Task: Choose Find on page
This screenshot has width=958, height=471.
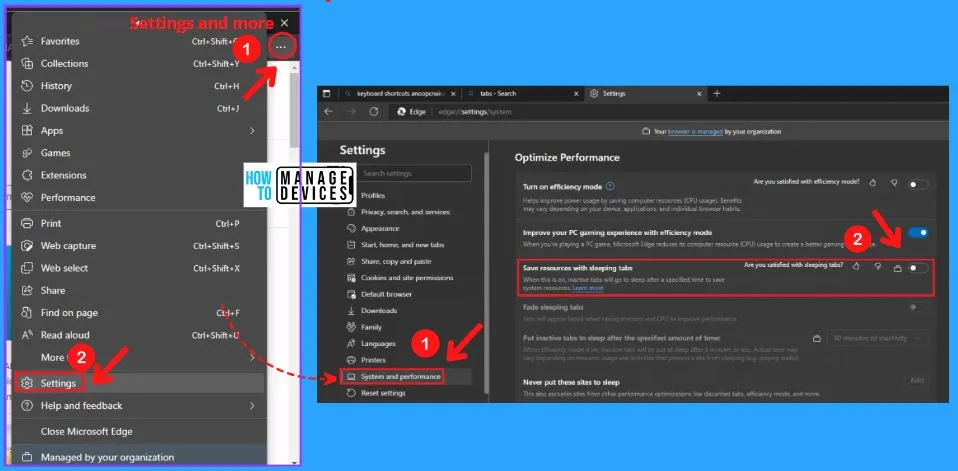Action: [x=138, y=313]
